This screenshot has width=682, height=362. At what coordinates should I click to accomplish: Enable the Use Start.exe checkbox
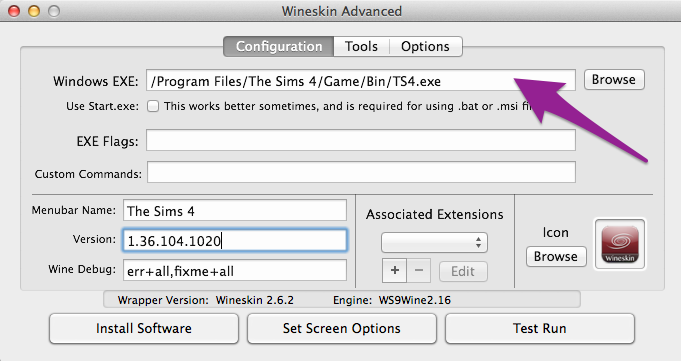pyautogui.click(x=153, y=106)
